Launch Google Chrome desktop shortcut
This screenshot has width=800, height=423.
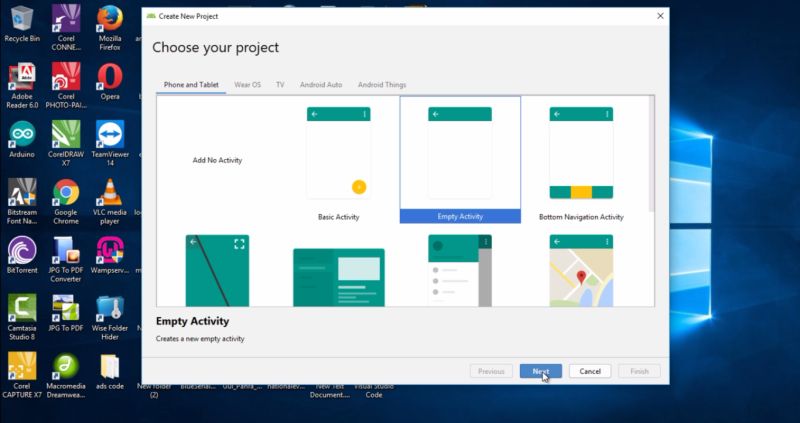tap(66, 202)
